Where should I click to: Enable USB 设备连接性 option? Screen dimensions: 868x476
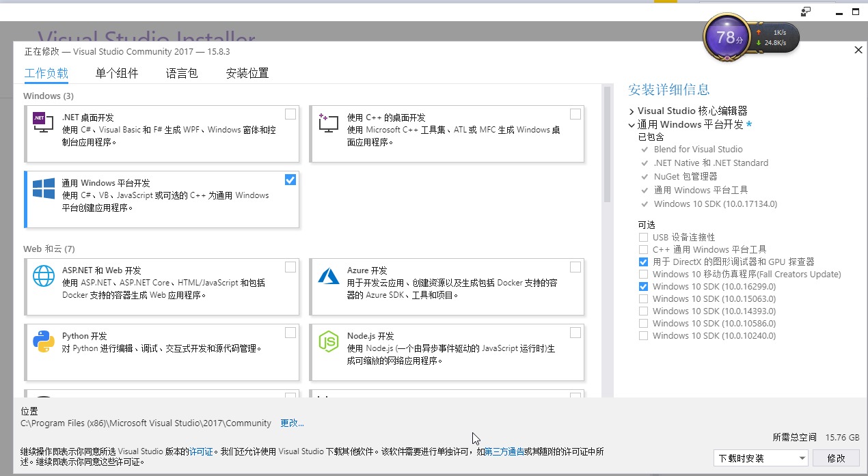[643, 238]
